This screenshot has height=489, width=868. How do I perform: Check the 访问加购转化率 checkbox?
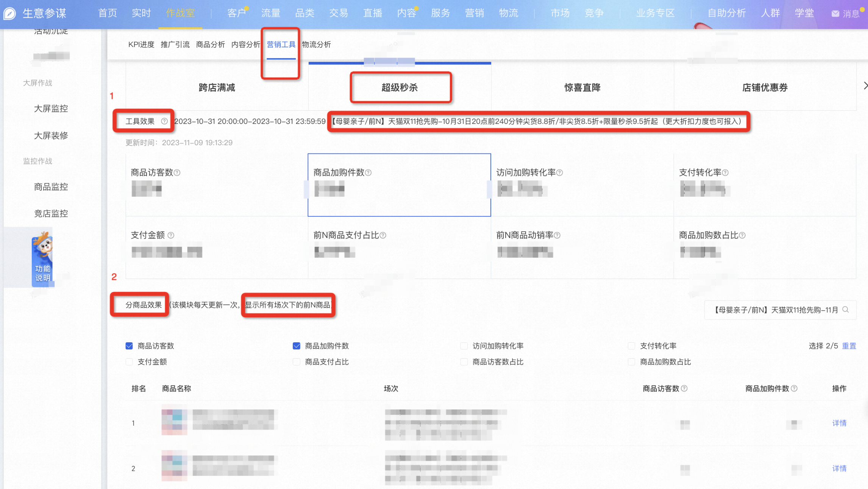click(x=464, y=346)
